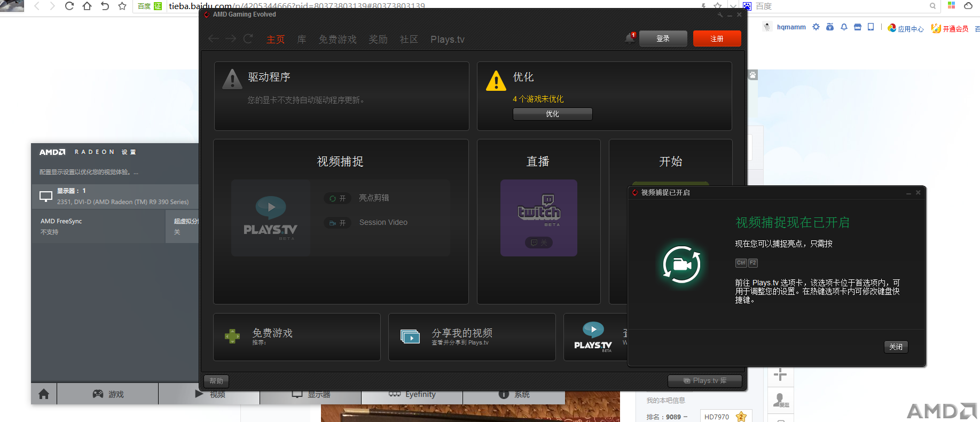Click the 帮助 help button

[x=217, y=381]
